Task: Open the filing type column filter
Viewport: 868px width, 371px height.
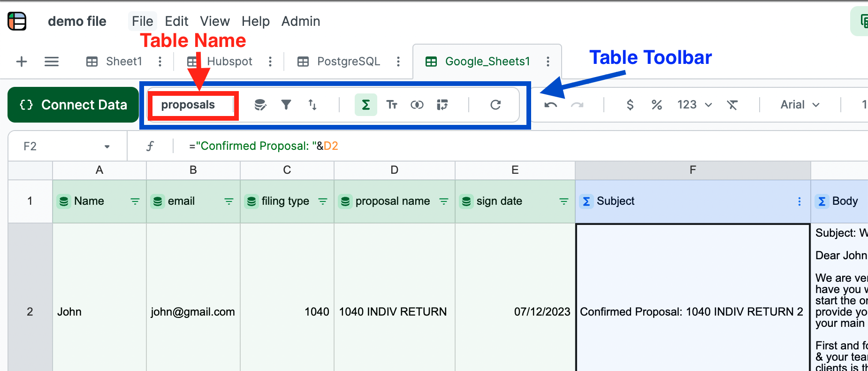Action: pos(323,201)
